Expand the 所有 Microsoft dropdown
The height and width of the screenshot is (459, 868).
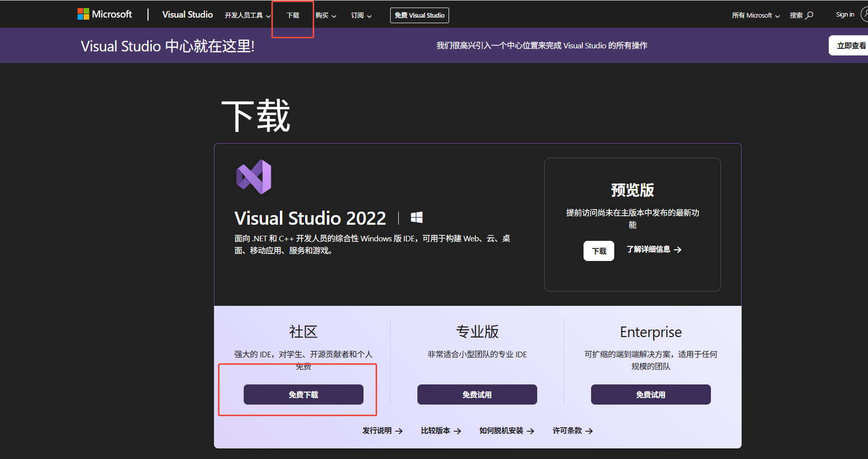[x=756, y=16]
